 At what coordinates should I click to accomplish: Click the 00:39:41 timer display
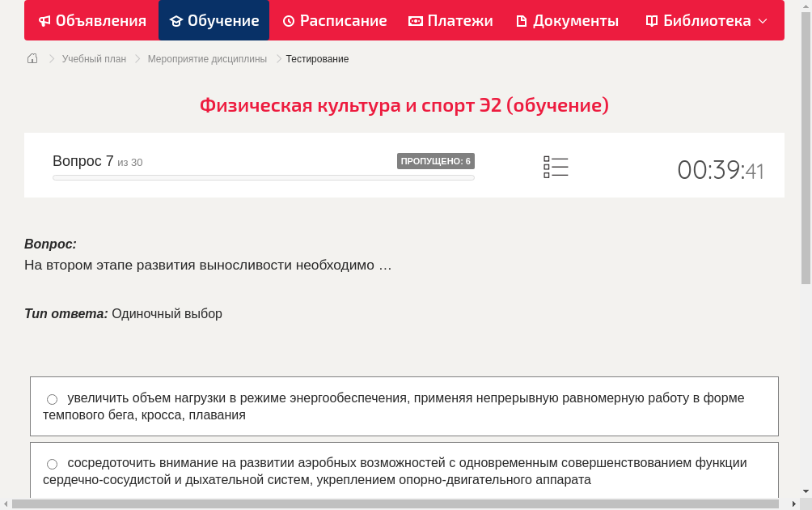(x=720, y=170)
